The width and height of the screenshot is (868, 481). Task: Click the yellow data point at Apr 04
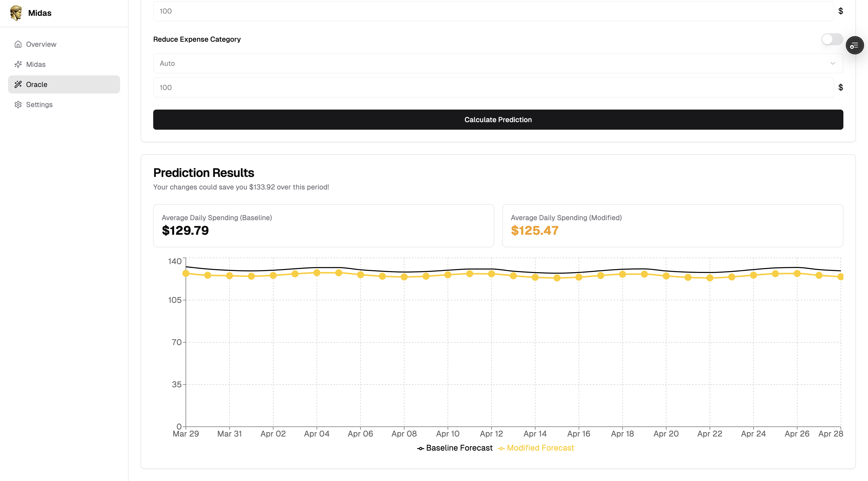pos(317,273)
